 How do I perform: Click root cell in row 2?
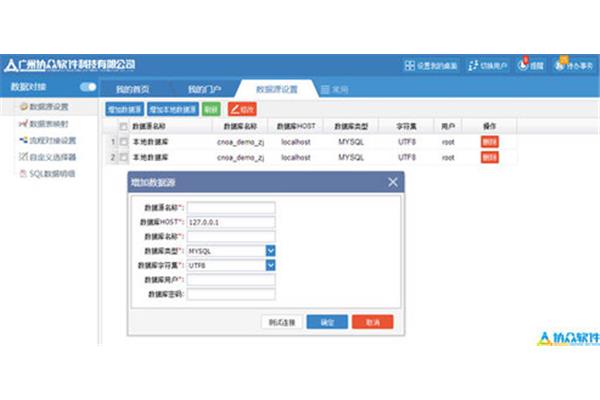click(x=448, y=157)
